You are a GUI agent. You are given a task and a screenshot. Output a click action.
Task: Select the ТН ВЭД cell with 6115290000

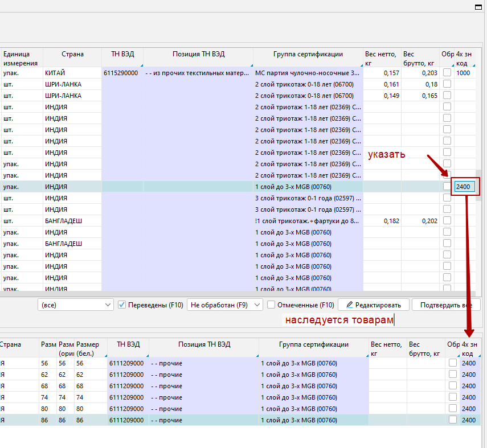pyautogui.click(x=121, y=73)
